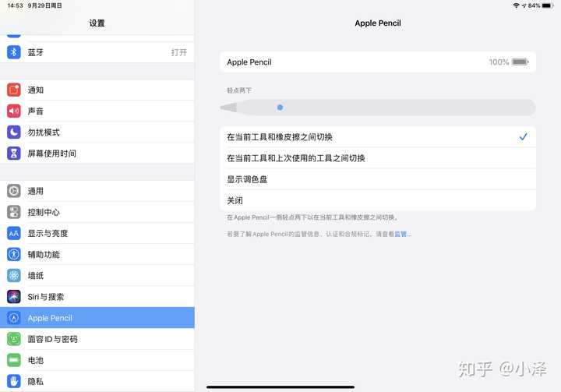Screen dimensions: 561x392
Task: Tap the home indicator bar
Action: [280, 387]
